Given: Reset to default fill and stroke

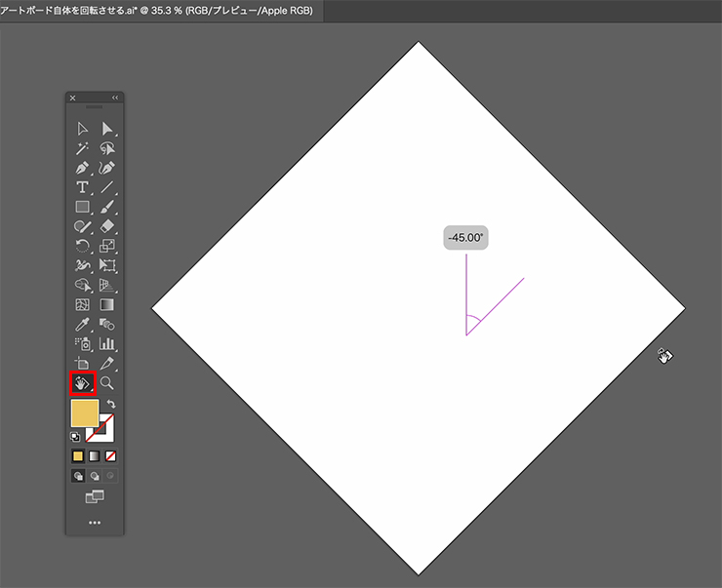Looking at the screenshot, I should point(75,437).
